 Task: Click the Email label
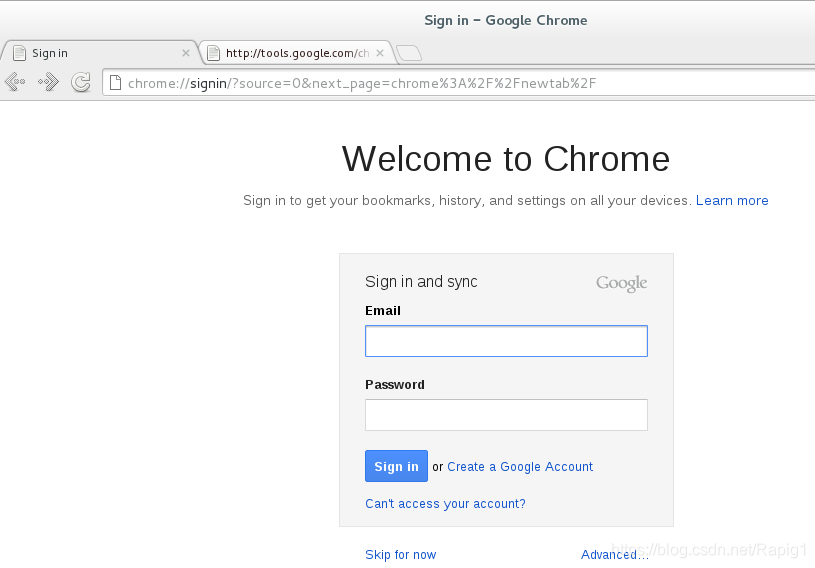tap(383, 311)
